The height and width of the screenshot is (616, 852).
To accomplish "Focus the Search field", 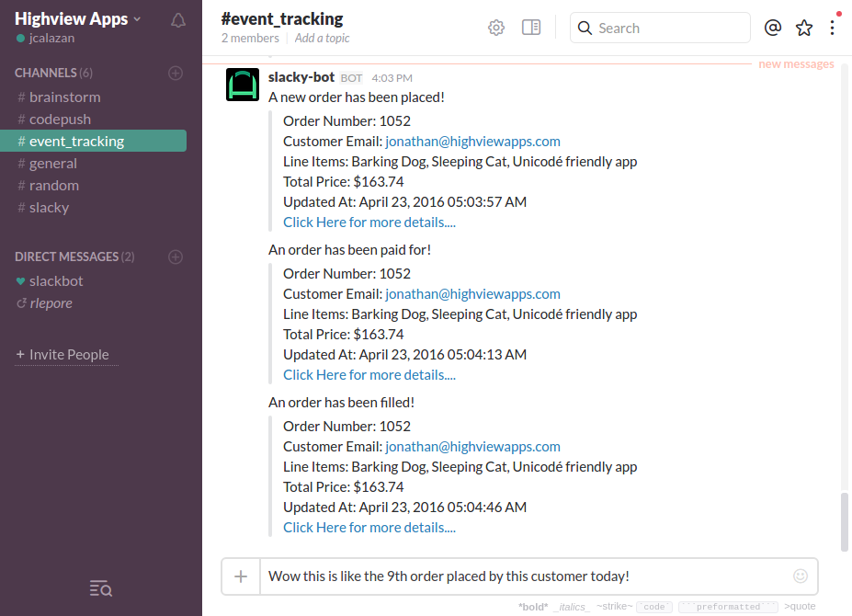I will [x=660, y=28].
